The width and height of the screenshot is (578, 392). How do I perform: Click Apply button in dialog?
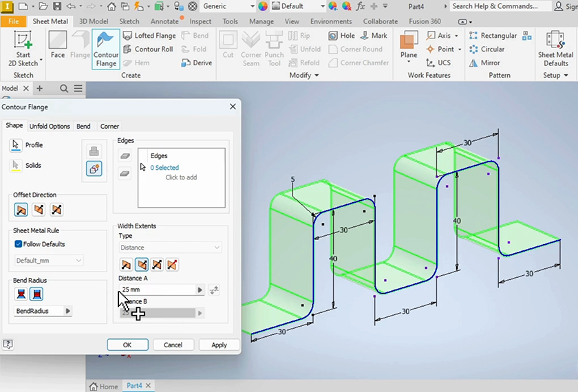(219, 345)
